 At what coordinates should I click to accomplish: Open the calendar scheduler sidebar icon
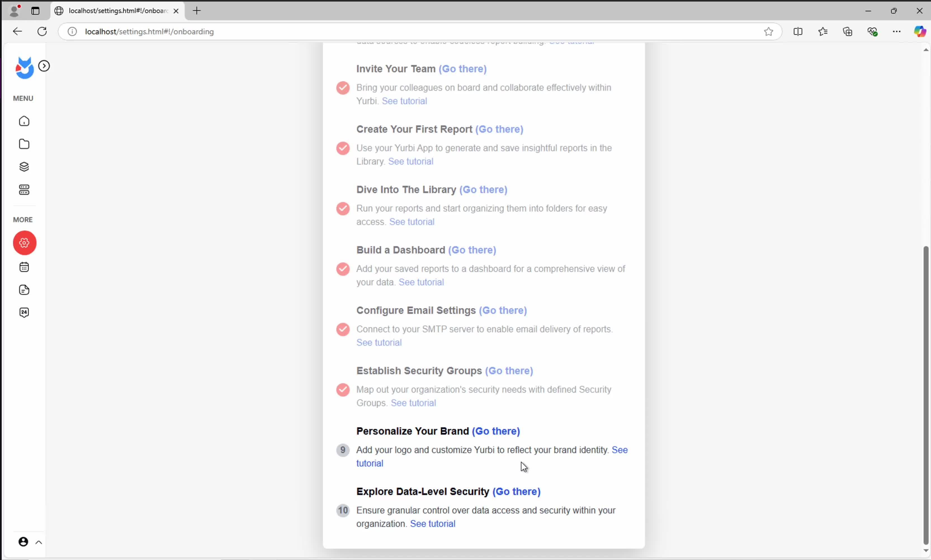click(24, 267)
